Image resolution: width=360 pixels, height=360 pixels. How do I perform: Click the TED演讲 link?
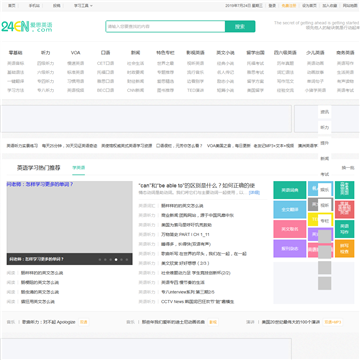tap(195, 90)
